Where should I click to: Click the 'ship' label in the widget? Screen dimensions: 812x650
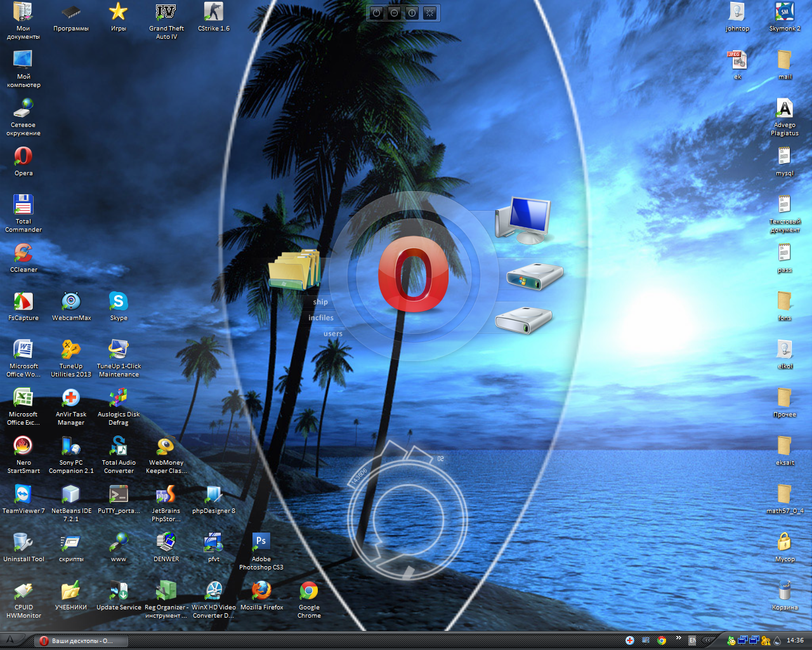[320, 302]
